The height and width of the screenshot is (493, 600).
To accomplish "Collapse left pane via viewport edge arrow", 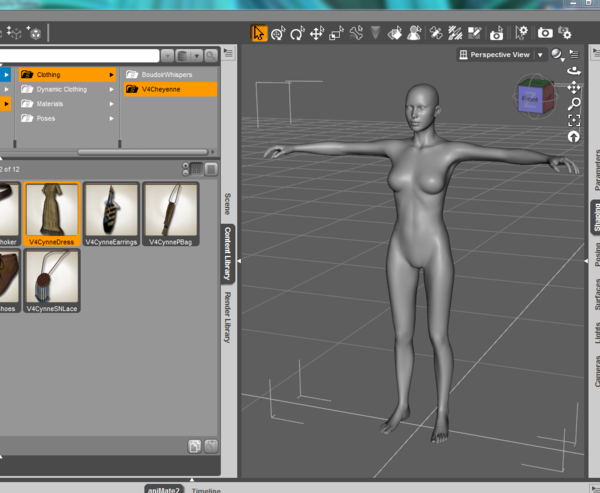I will 239,261.
